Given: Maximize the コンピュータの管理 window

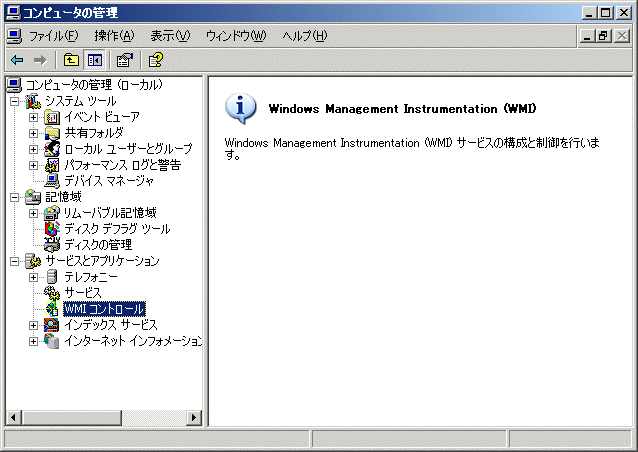Looking at the screenshot, I should (605, 13).
